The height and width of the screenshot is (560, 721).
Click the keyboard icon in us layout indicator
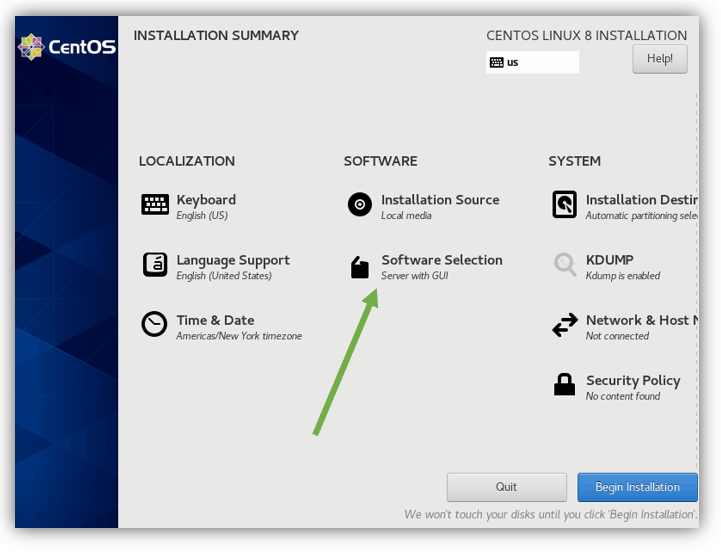point(497,63)
